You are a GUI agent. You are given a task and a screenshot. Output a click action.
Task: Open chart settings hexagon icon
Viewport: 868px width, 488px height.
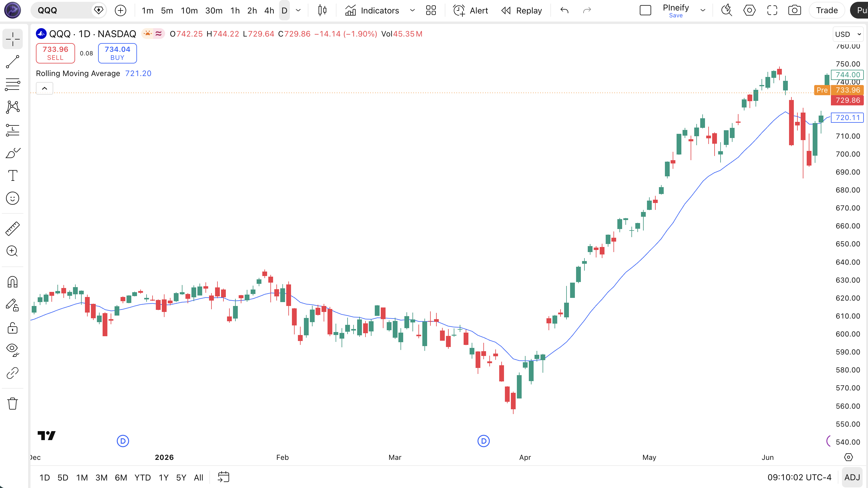pos(749,10)
